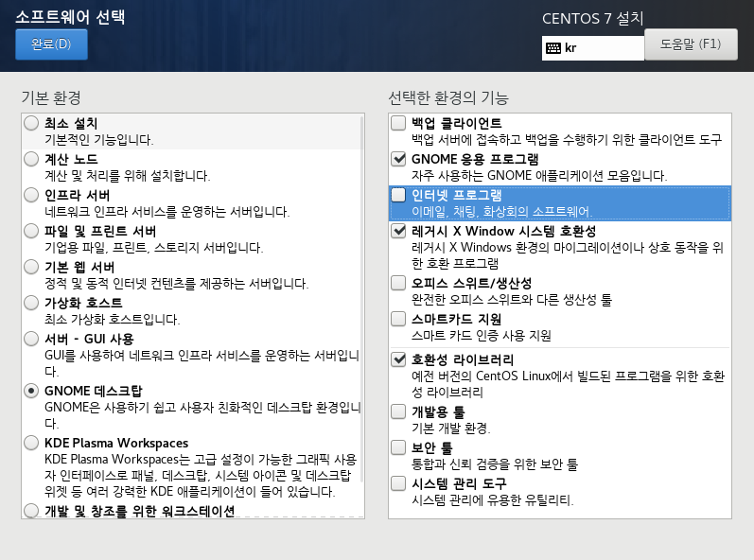754x560 pixels.
Task: Uncheck GNOME 응용 프로그램 add-on
Action: (x=398, y=159)
